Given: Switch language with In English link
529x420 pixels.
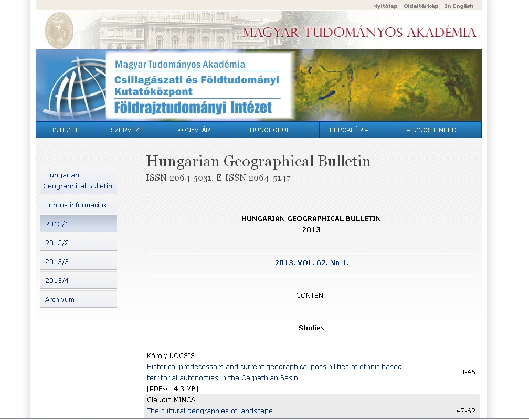Looking at the screenshot, I should (459, 6).
